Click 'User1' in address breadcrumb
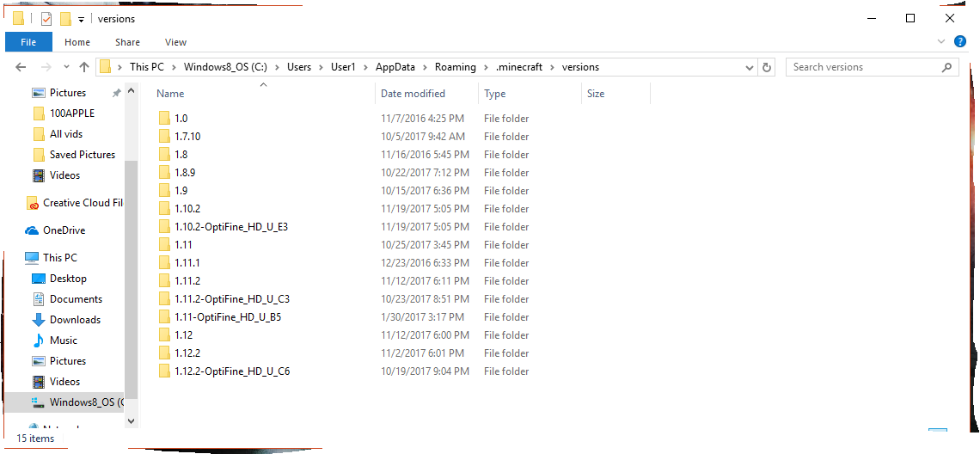This screenshot has width=980, height=454. [343, 67]
